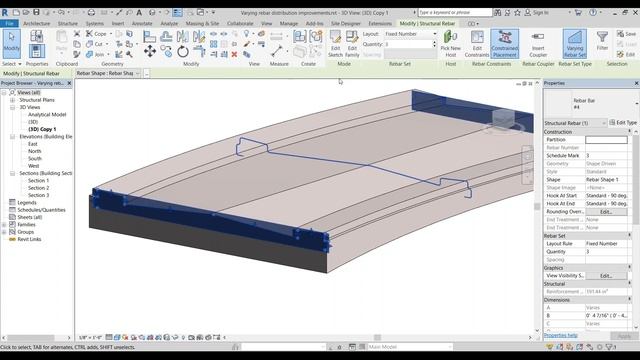Select the Align tool
The image size is (640, 360).
point(149,36)
